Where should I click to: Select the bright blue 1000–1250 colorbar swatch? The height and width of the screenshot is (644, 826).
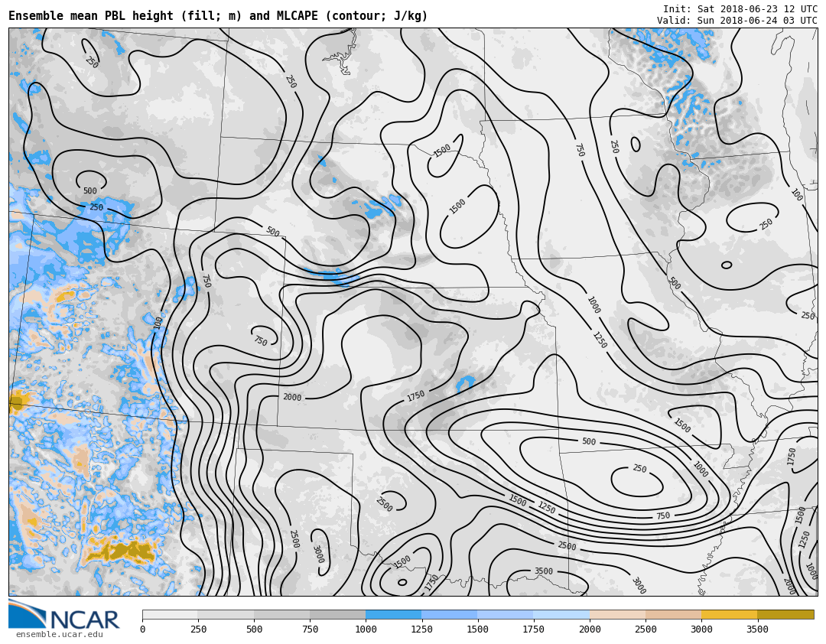pyautogui.click(x=393, y=614)
